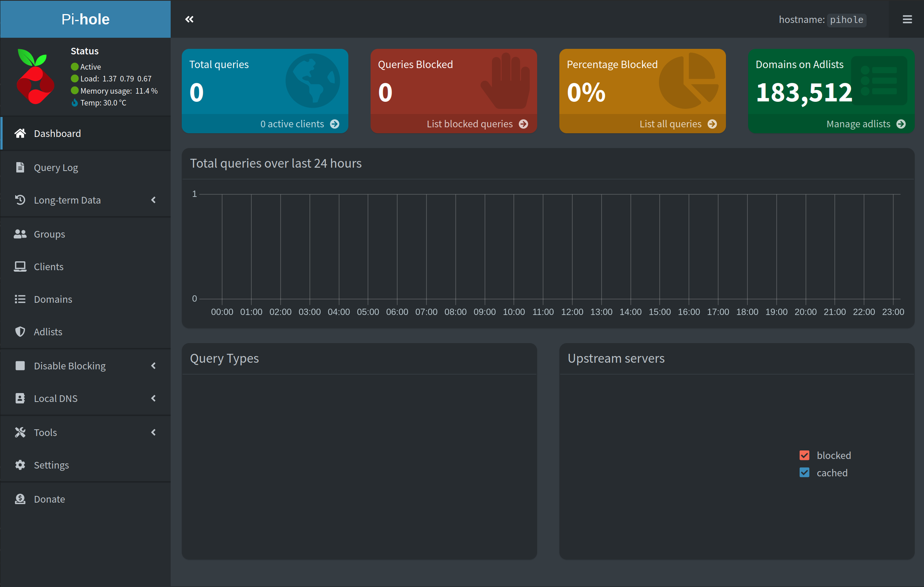Click the Long-term Data history icon

tap(20, 200)
